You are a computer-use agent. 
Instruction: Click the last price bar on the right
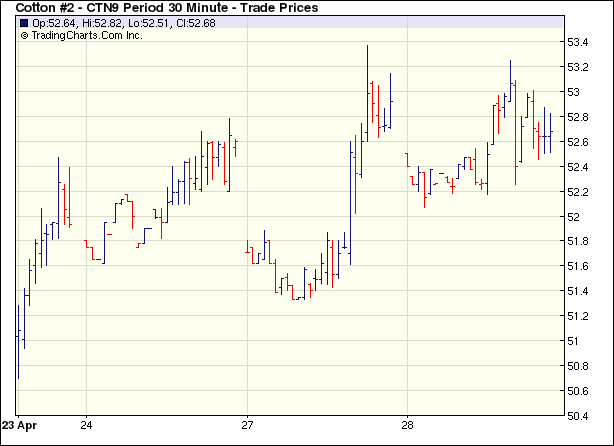tap(550, 132)
